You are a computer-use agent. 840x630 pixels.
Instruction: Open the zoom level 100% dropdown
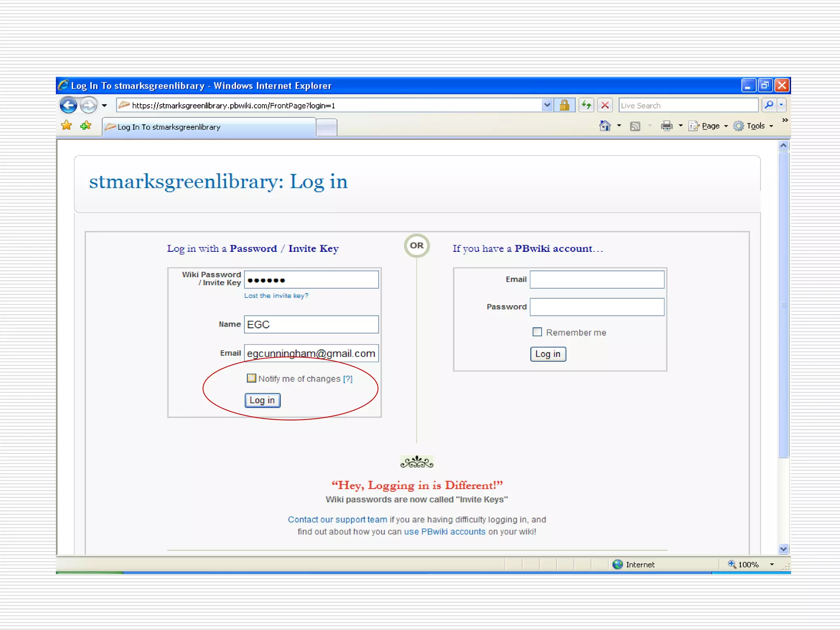point(772,564)
